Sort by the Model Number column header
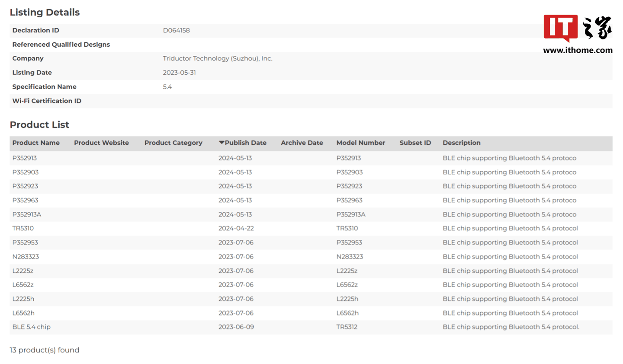Viewport: 623px width, 364px height. click(360, 143)
